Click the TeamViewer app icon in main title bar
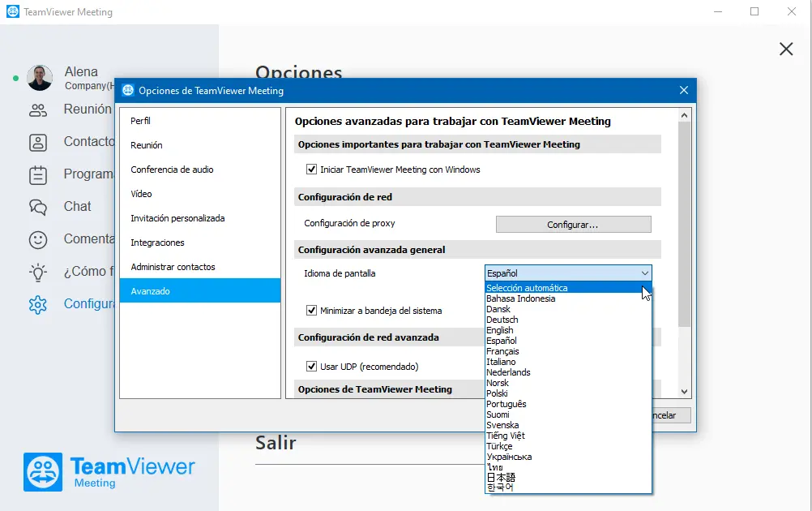 [12, 11]
